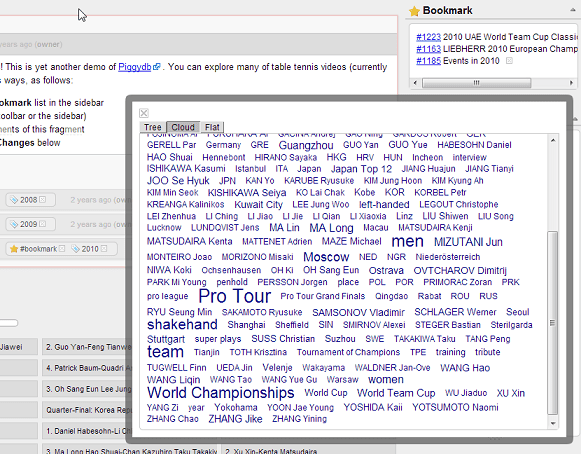Viewport: 581px width, 454px height.
Task: Remove the #bookmark tag
Action: tap(62, 249)
